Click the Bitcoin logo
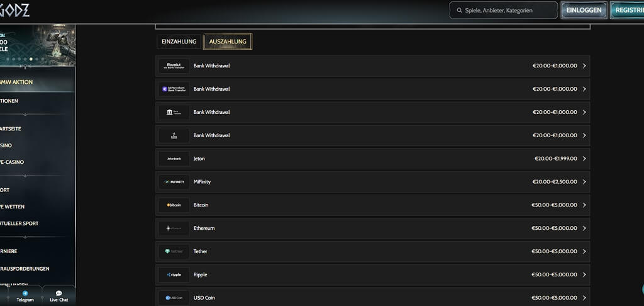 click(174, 205)
